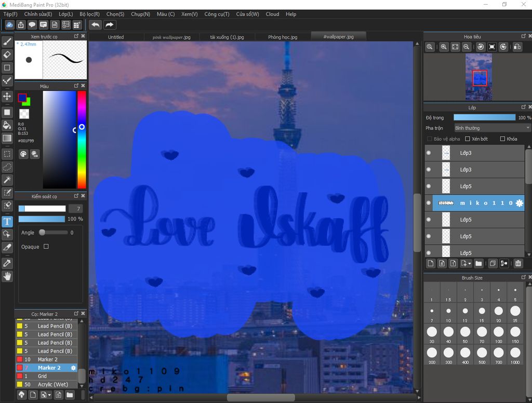
Task: Toggle the Xén bớt clipping checkbox
Action: tap(468, 139)
